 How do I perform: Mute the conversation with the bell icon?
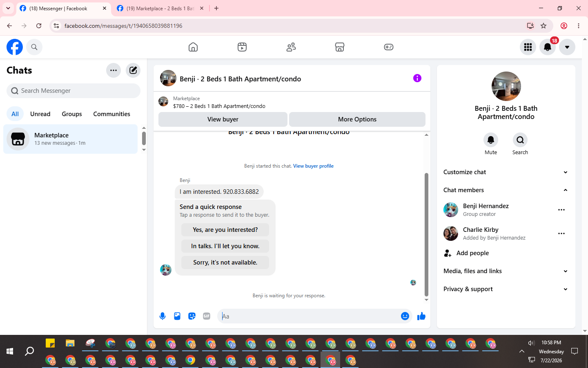pyautogui.click(x=491, y=140)
